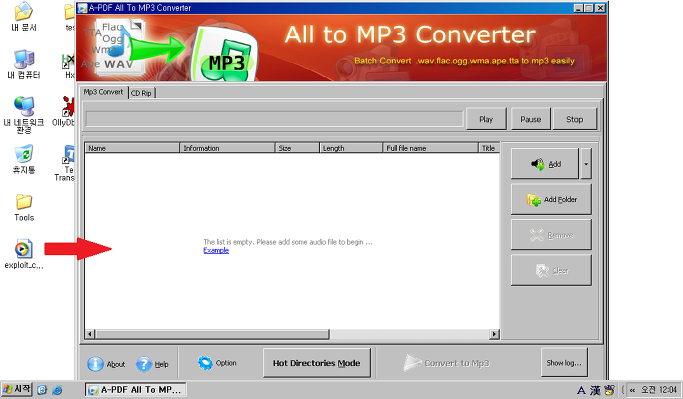Screen dimensions: 683x399
Task: Click Convert to Mp3 button
Action: tap(446, 363)
